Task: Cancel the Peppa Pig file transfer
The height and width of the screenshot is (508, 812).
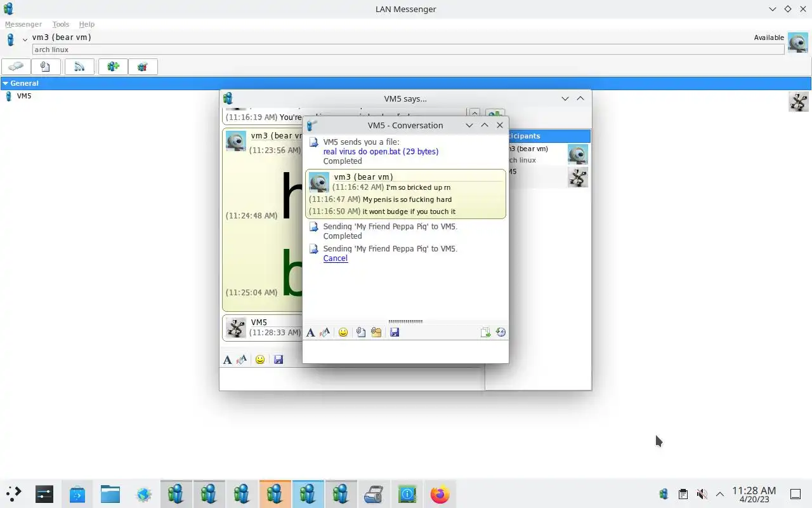Action: coord(335,258)
